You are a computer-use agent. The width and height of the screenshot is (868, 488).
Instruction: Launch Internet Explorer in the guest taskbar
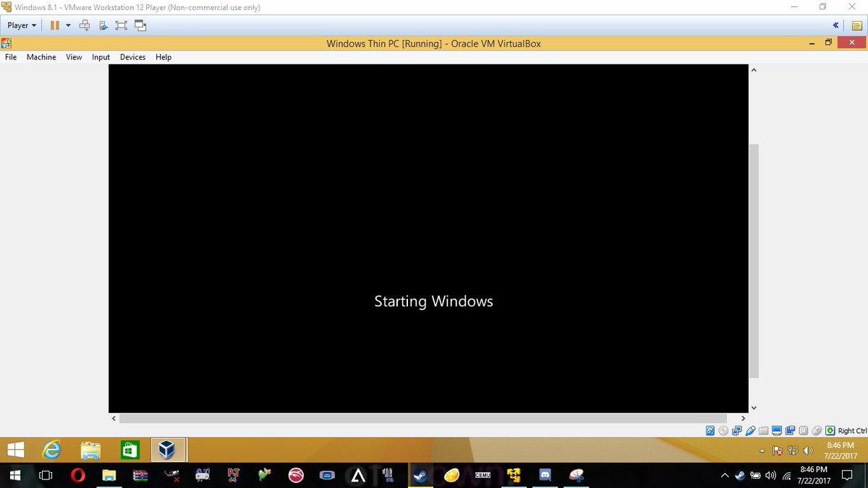tap(51, 450)
